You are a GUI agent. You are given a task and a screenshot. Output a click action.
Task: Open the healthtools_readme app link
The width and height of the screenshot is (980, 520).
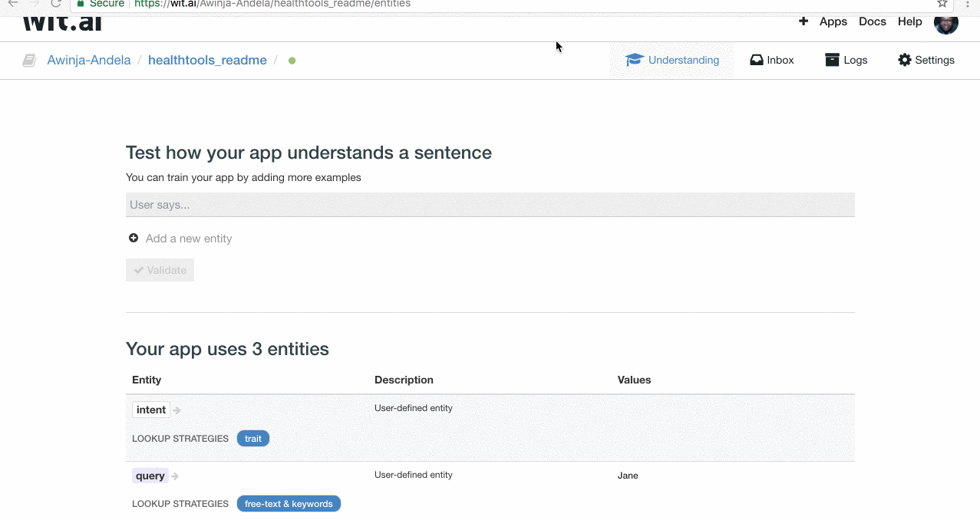[207, 61]
